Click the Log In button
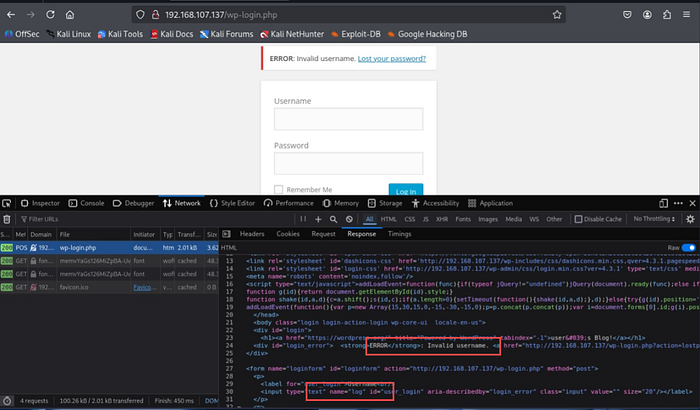 [406, 190]
